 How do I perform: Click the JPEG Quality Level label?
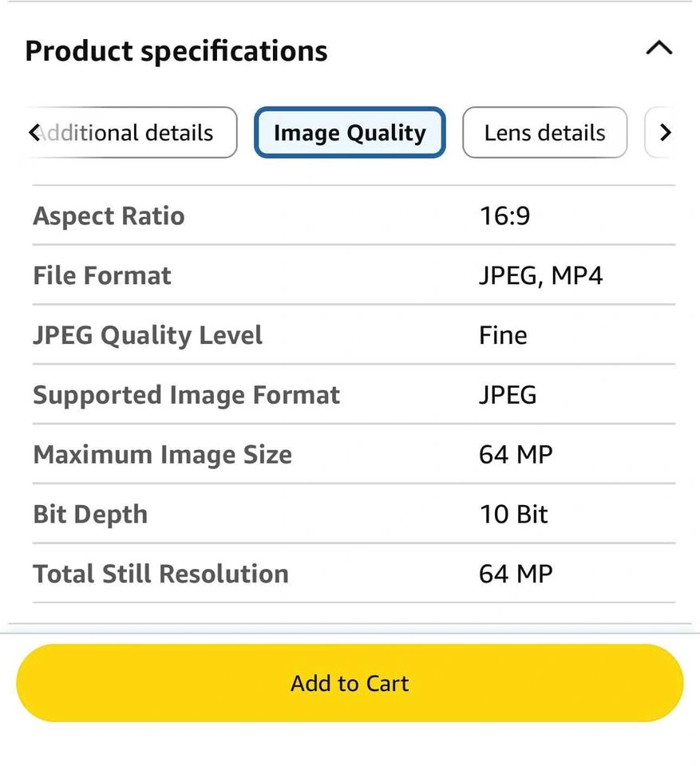pyautogui.click(x=148, y=335)
